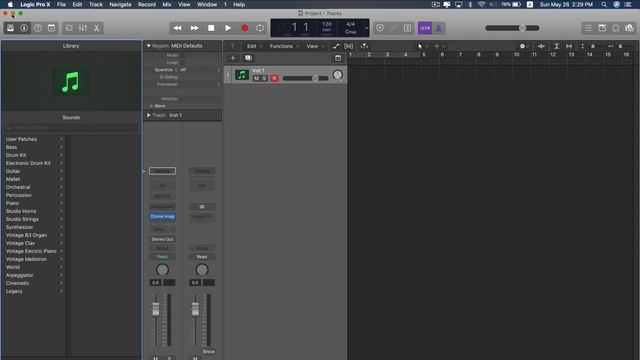
Task: Click the Inst 1 track music note icon
Action: [242, 75]
